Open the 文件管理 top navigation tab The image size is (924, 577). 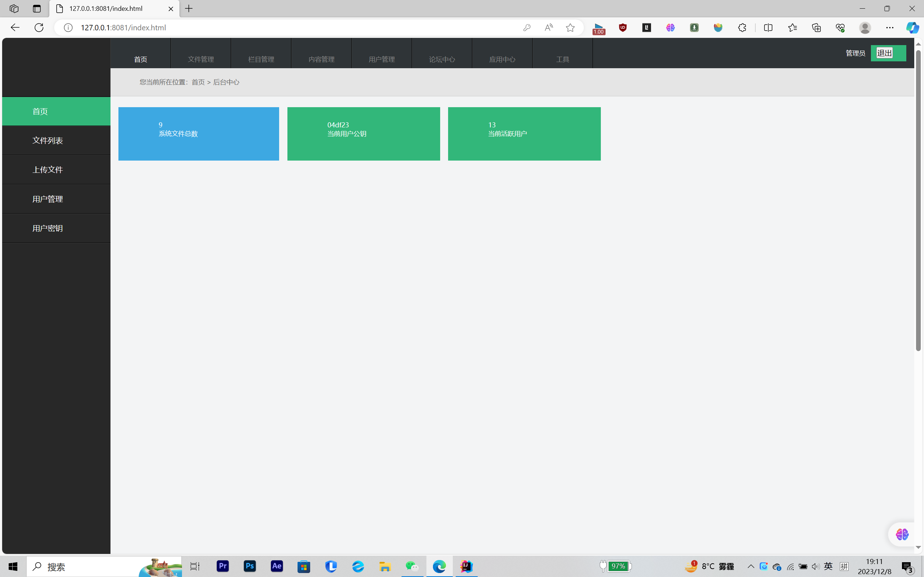tap(201, 59)
